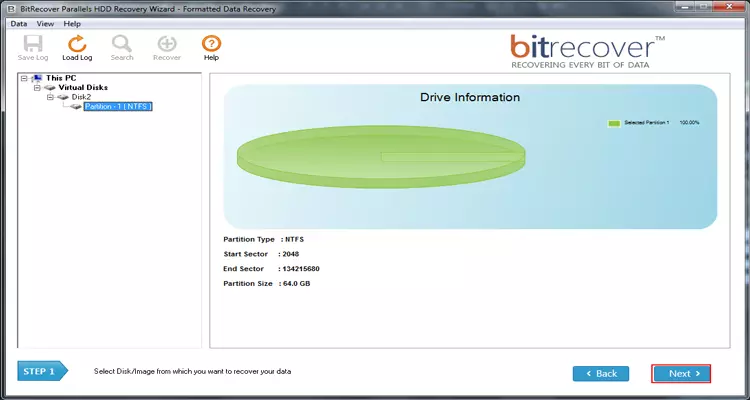The image size is (750, 400).
Task: Click the Select Disk/Image instruction text
Action: pyautogui.click(x=192, y=371)
